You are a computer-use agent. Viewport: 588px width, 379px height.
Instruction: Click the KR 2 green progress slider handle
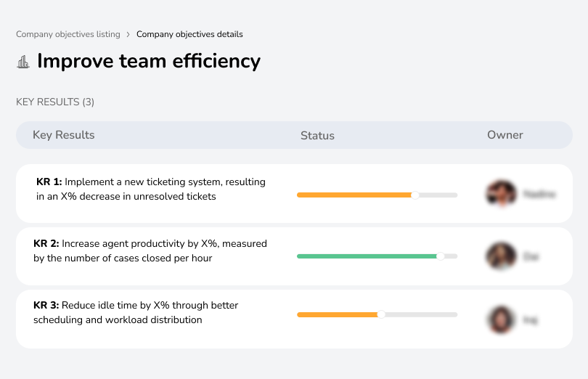[x=441, y=256]
